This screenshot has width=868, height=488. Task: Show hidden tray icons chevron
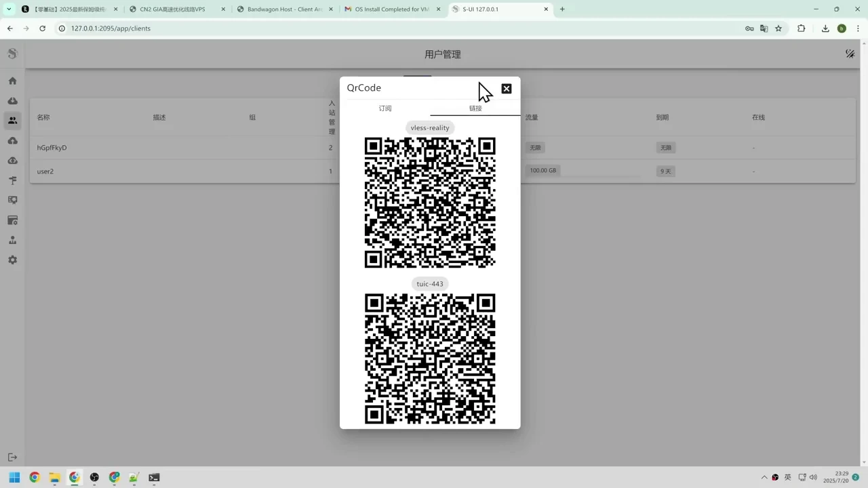tap(764, 477)
